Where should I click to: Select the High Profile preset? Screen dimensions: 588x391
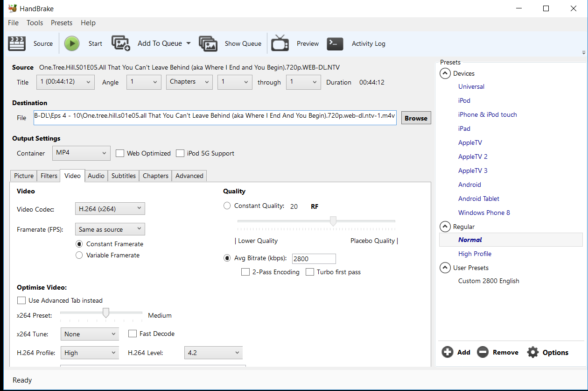click(x=475, y=254)
